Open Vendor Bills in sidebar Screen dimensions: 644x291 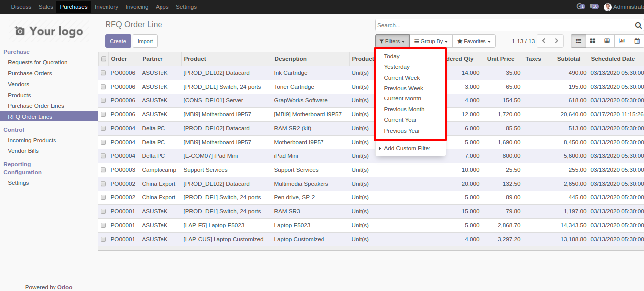(x=23, y=151)
